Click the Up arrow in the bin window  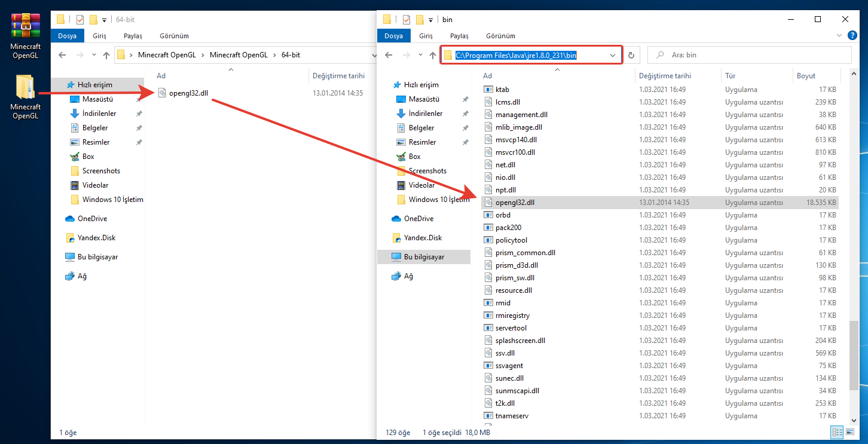(432, 55)
